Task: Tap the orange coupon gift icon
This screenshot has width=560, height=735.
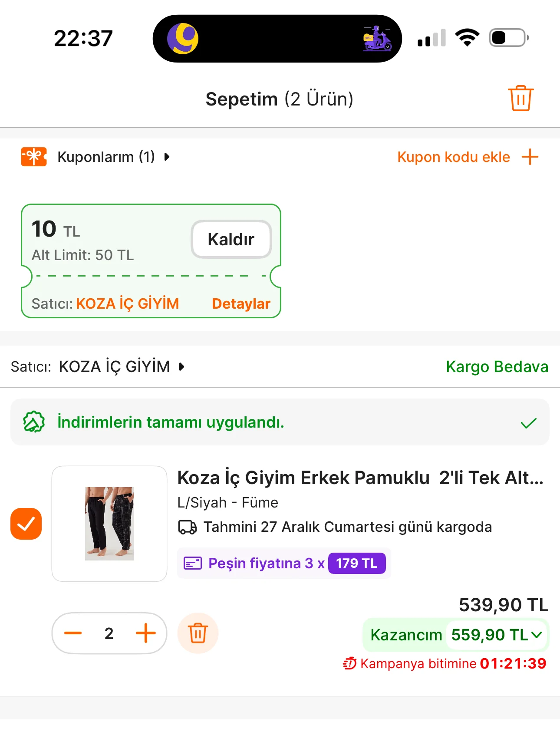Action: [x=34, y=157]
